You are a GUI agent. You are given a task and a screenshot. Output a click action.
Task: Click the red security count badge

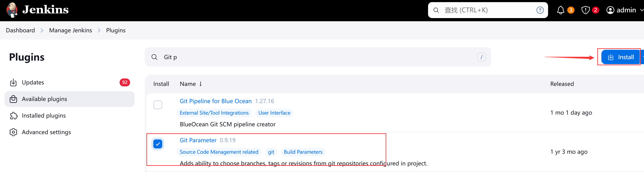pyautogui.click(x=595, y=10)
